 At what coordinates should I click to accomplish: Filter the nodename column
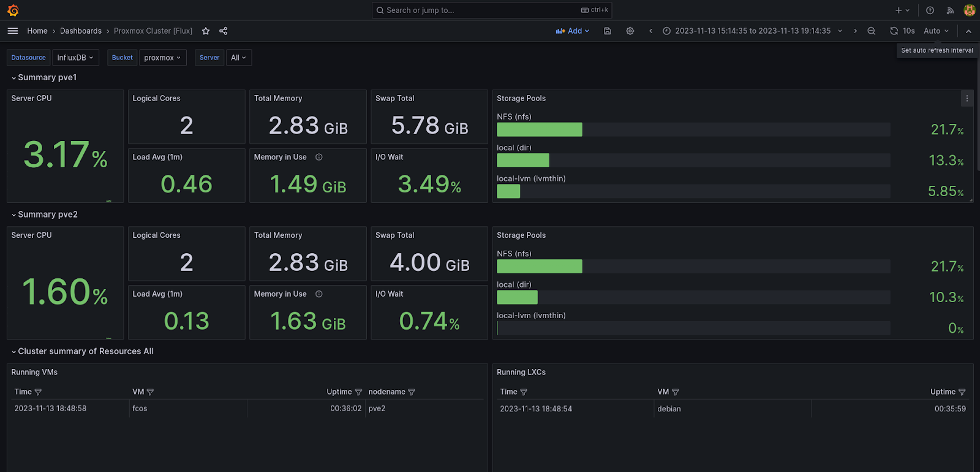tap(412, 392)
